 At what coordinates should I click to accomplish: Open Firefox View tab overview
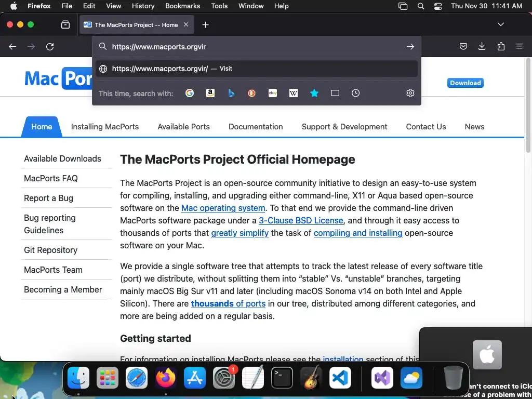tap(65, 25)
